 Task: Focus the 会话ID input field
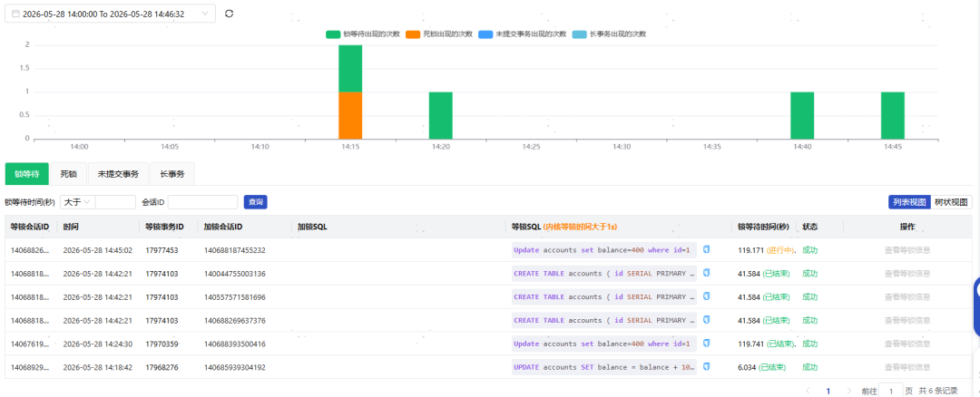click(203, 201)
